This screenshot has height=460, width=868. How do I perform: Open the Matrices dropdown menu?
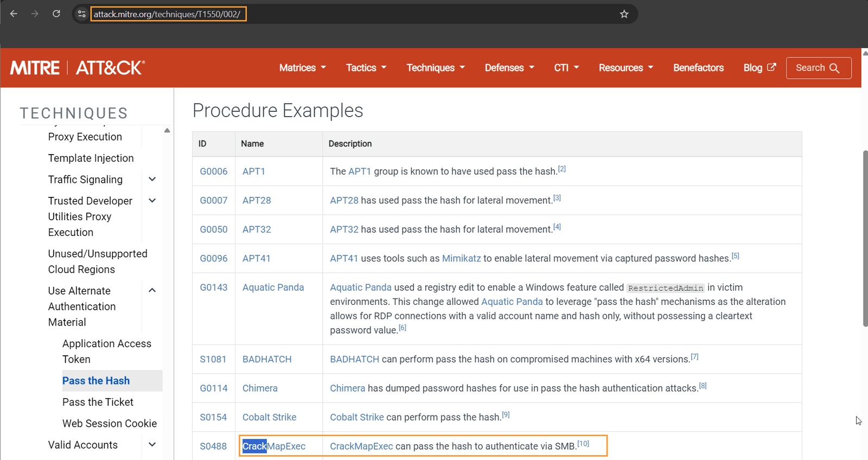303,68
